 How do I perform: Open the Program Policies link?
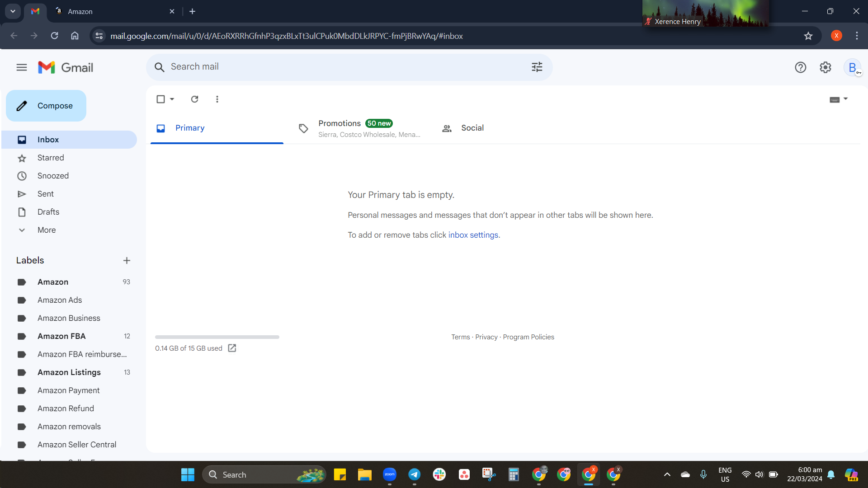click(x=528, y=337)
